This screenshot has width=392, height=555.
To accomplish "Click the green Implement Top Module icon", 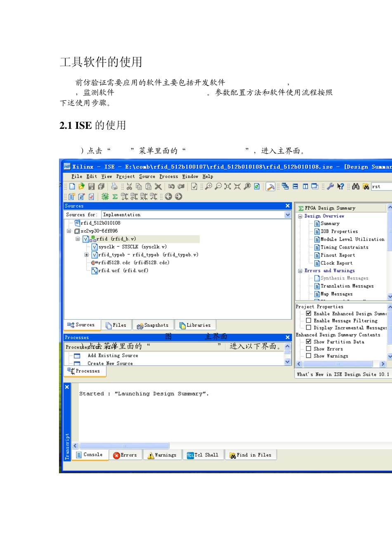I will [x=105, y=197].
